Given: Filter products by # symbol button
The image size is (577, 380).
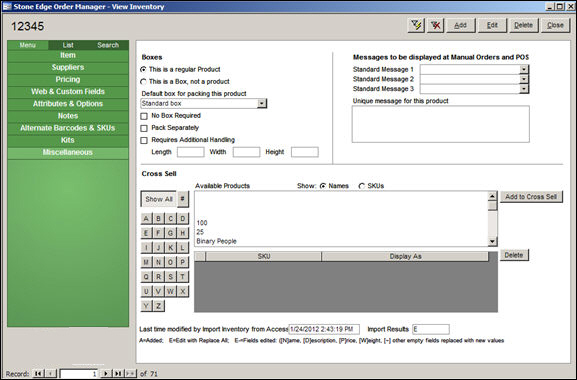Looking at the screenshot, I should click(183, 199).
